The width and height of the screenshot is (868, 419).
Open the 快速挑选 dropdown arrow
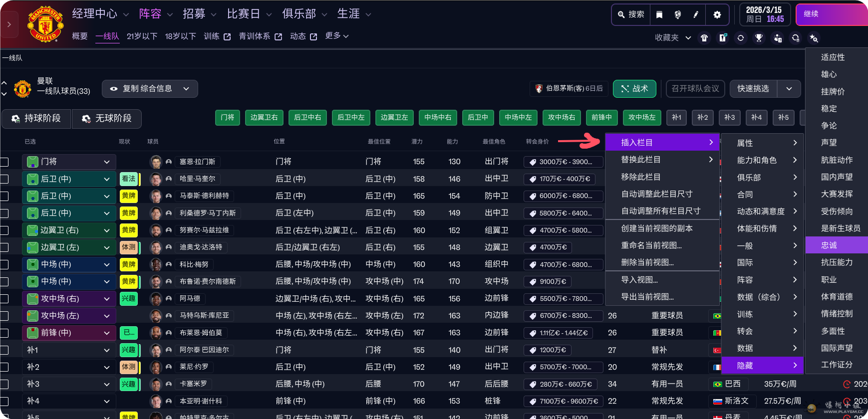(x=789, y=89)
